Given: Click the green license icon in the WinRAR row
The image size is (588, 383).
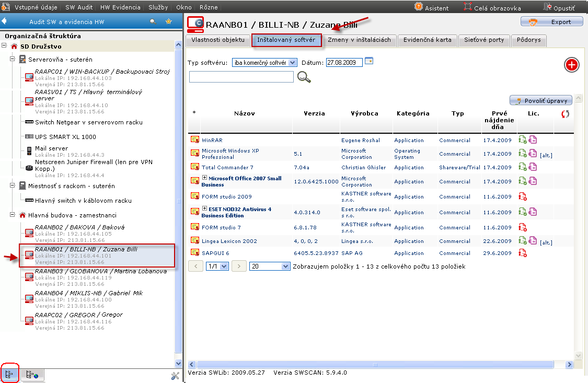Looking at the screenshot, I should tap(522, 140).
